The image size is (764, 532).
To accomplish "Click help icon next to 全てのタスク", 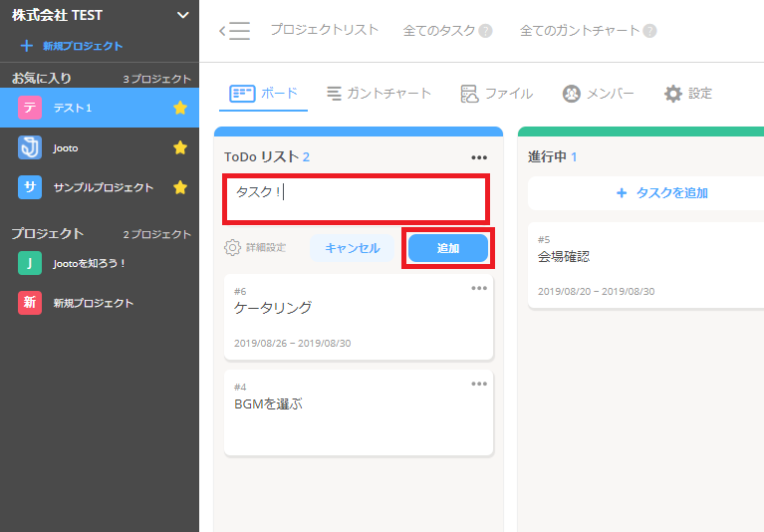I will click(485, 31).
